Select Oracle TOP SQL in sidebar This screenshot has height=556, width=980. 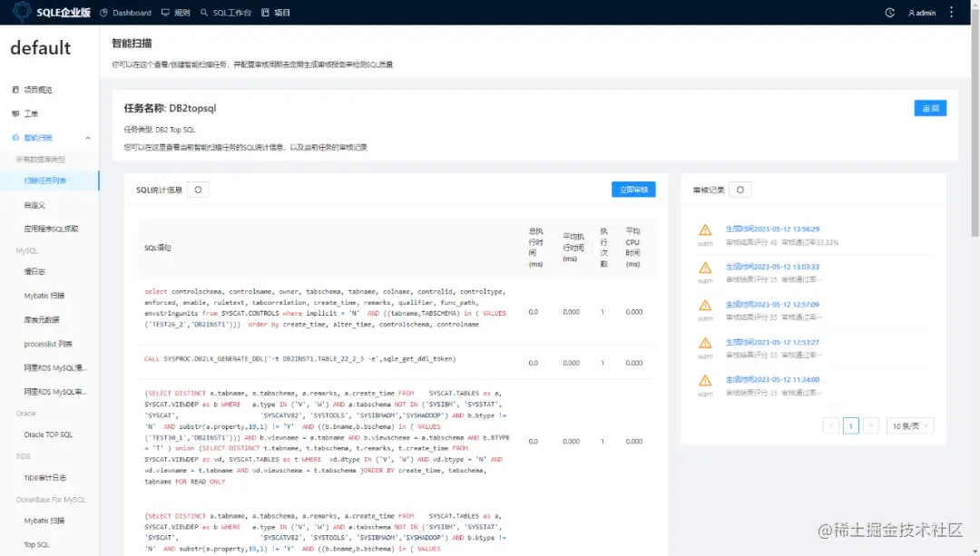click(x=48, y=434)
